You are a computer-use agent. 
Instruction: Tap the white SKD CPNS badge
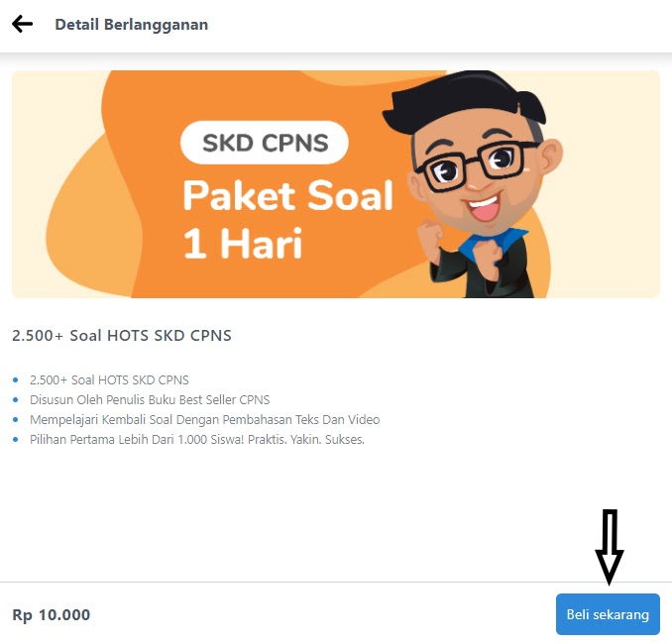click(x=265, y=143)
